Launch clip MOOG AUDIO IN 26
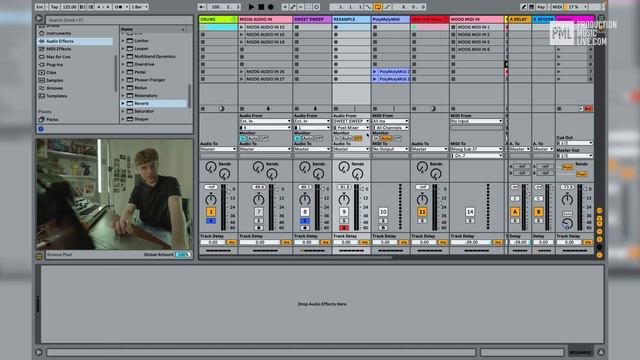This screenshot has width=640, height=360. click(242, 71)
